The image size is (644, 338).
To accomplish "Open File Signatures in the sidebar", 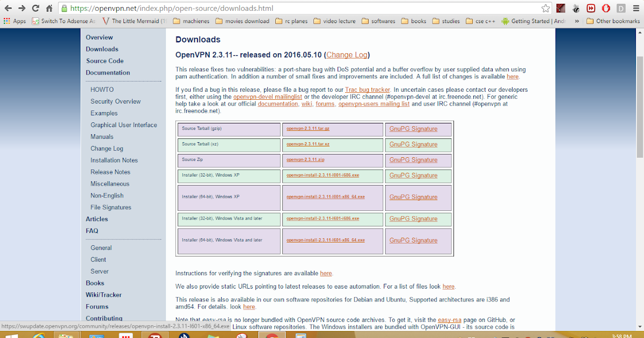I will (x=111, y=208).
